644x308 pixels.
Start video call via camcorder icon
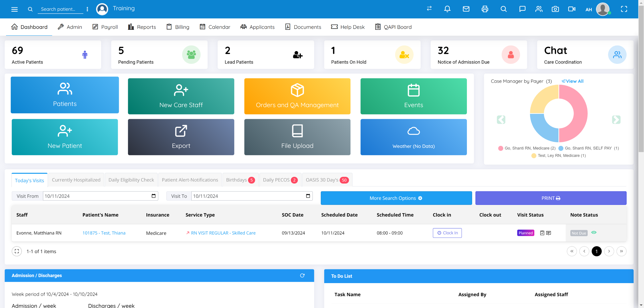[572, 9]
